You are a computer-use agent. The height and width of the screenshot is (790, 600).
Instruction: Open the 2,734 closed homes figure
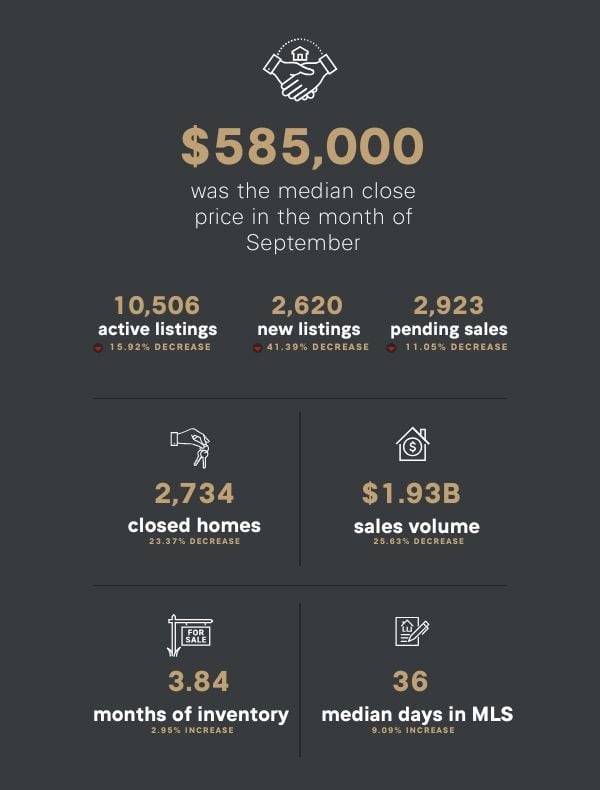[194, 494]
